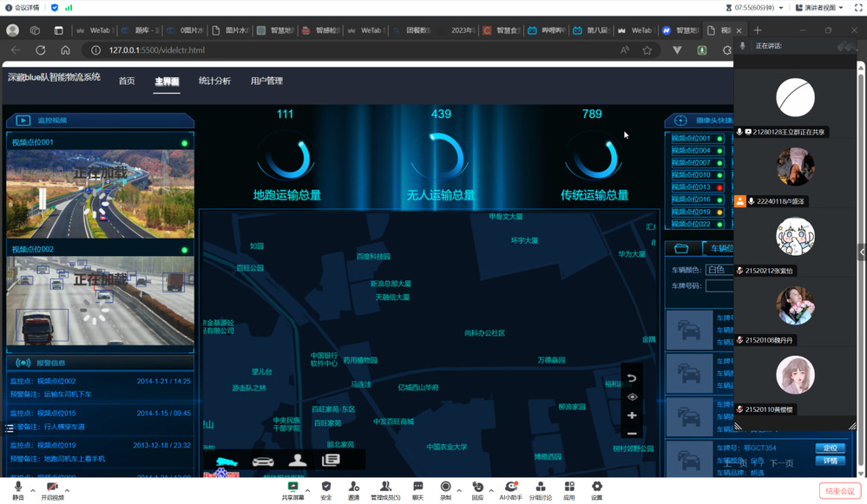Image resolution: width=867 pixels, height=504 pixels.
Task: Go to 下一页 in vehicle list
Action: [x=781, y=463]
